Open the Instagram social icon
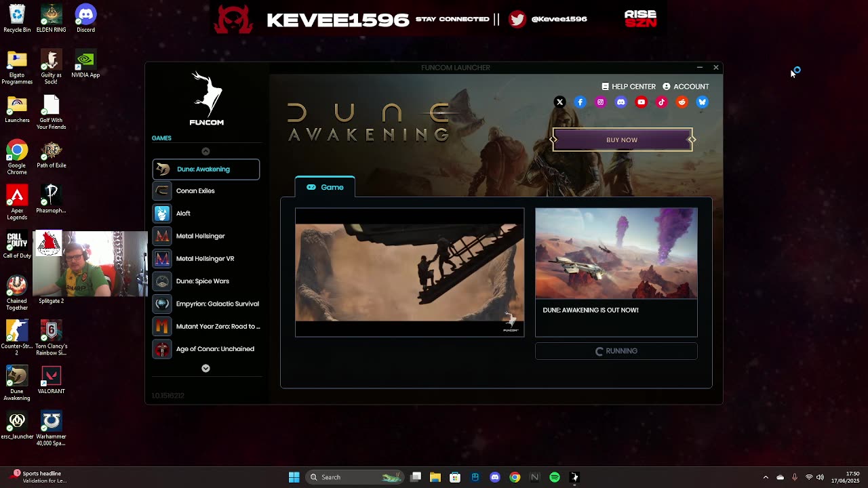868x488 pixels. (600, 102)
